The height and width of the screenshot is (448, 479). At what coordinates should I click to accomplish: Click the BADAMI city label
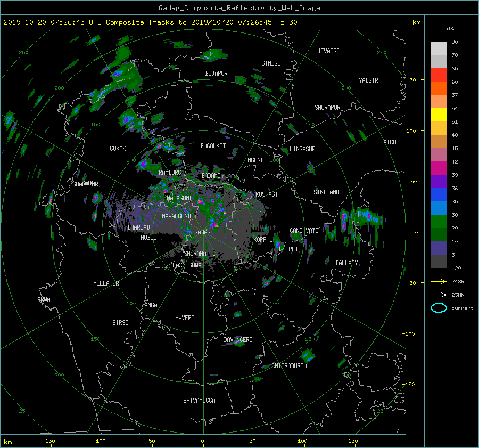211,176
